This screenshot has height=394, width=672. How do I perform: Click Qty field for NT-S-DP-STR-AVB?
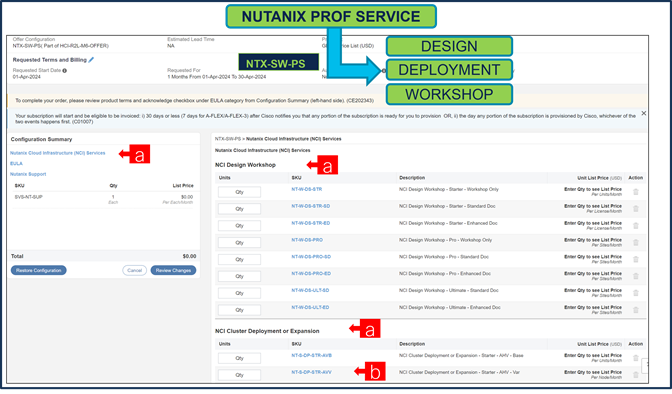click(x=239, y=358)
